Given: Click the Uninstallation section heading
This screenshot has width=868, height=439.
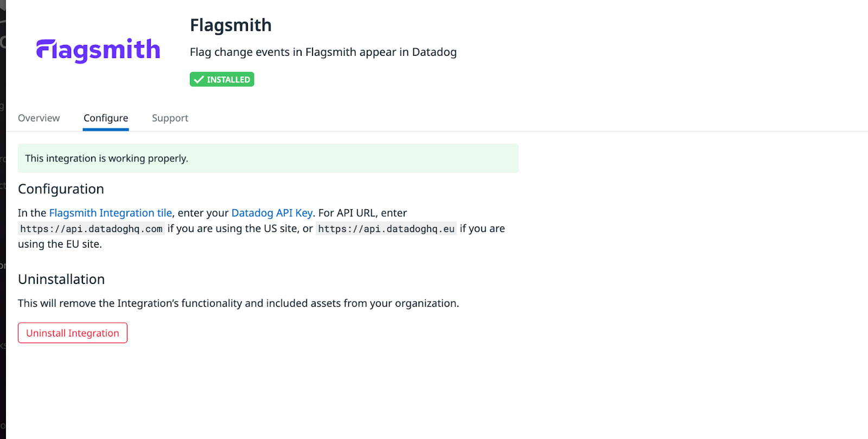Looking at the screenshot, I should [61, 279].
